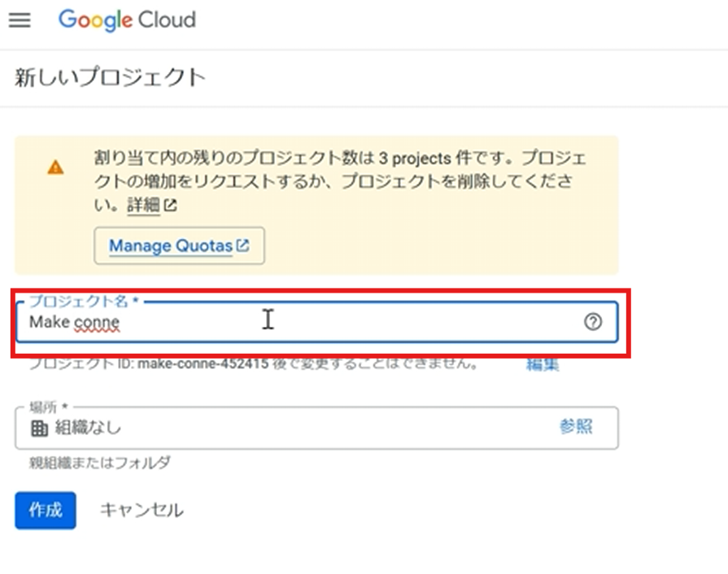Click the Google Cloud logo
This screenshot has height=574, width=728.
click(127, 20)
